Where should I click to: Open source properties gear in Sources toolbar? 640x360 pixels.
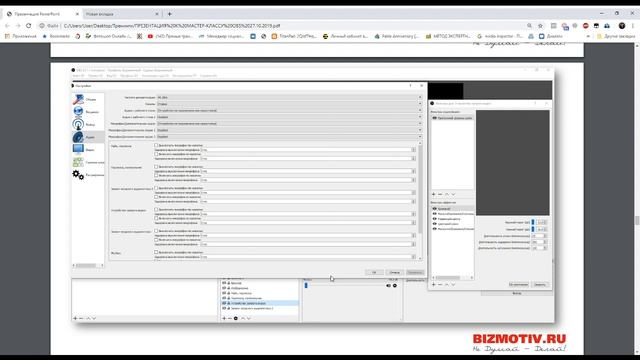[236, 318]
